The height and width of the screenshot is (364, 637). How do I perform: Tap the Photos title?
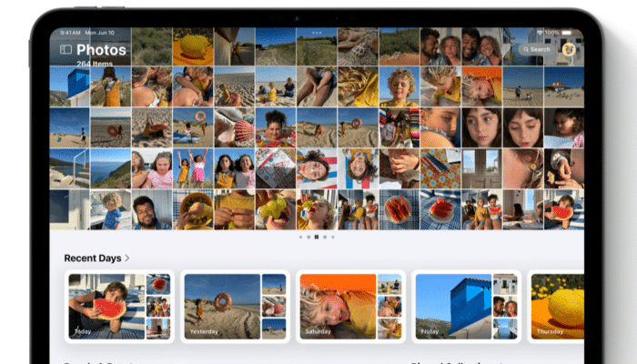tap(101, 49)
